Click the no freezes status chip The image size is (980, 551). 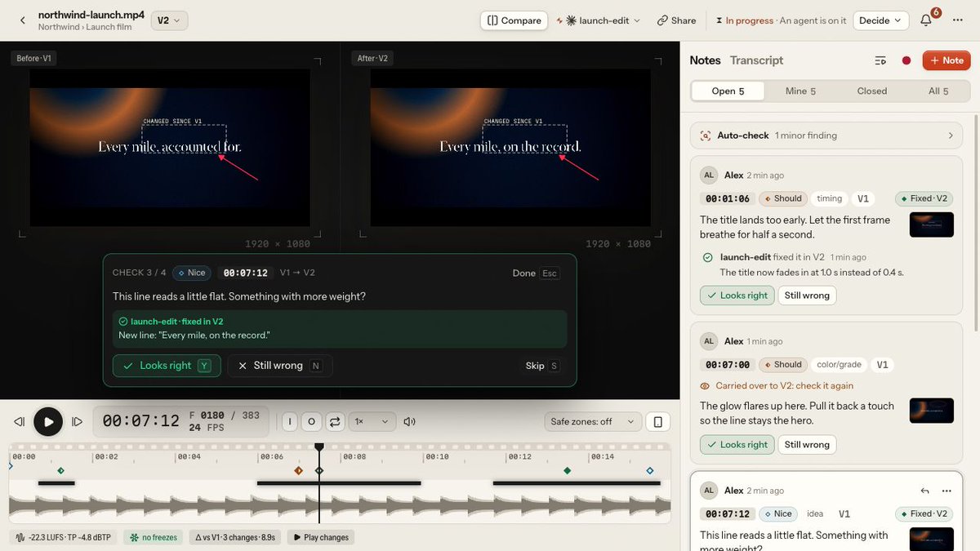[154, 537]
